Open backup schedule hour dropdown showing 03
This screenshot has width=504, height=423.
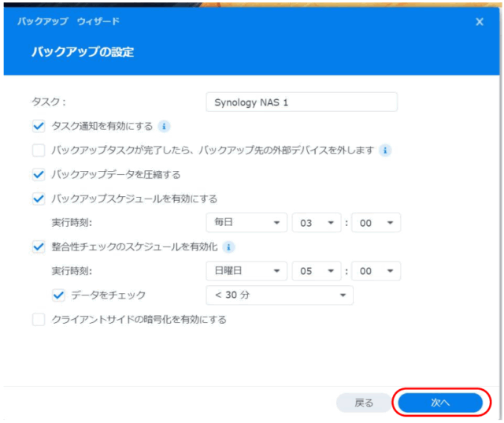click(315, 223)
